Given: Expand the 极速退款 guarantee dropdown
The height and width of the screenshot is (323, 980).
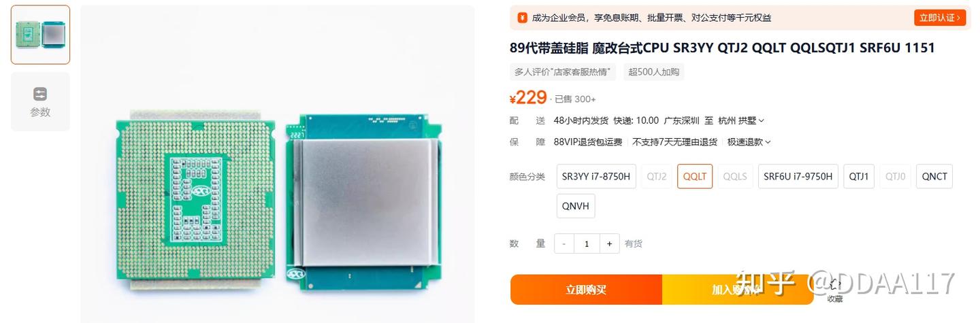Looking at the screenshot, I should point(749,142).
